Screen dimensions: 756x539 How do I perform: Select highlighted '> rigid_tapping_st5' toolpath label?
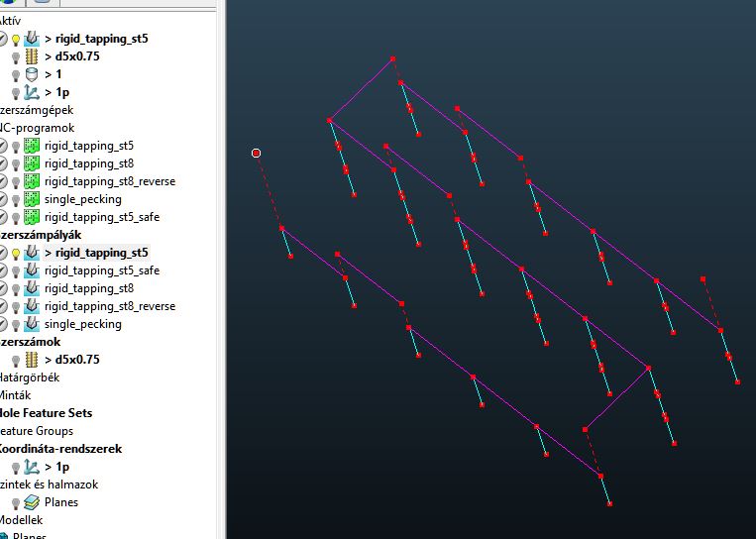(x=96, y=253)
